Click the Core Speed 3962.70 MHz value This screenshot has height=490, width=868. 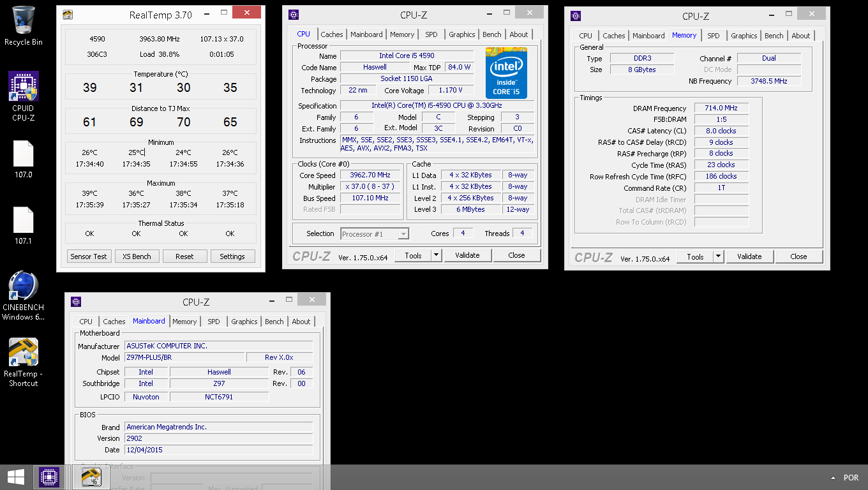point(370,175)
